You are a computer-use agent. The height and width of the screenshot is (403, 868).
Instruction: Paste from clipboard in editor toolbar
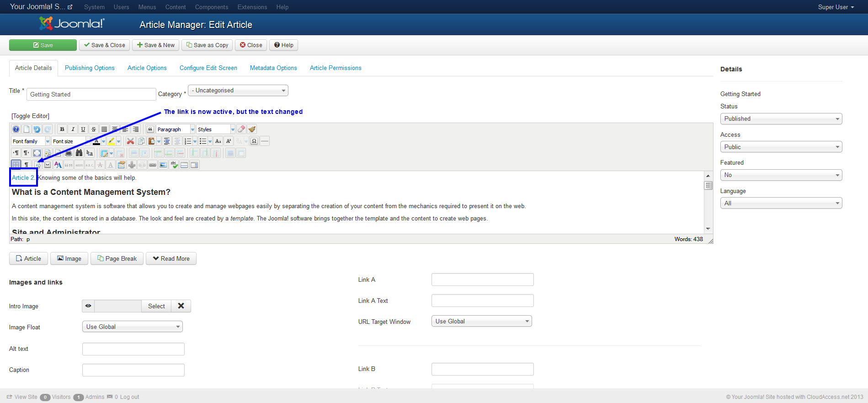pyautogui.click(x=151, y=141)
